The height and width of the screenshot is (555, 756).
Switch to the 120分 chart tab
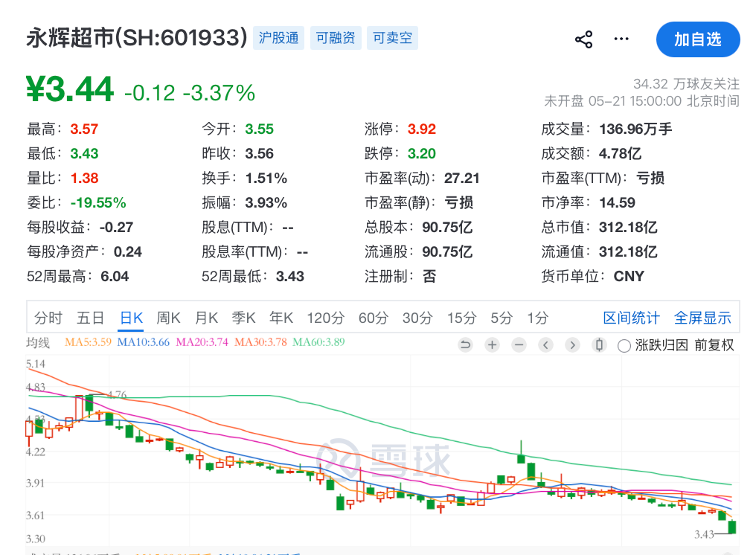tap(326, 318)
